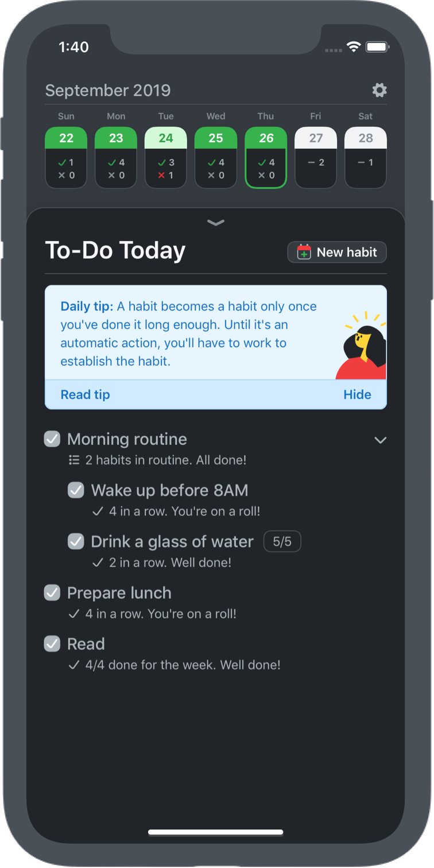Click the calendar-plus icon on New habit
The width and height of the screenshot is (434, 868).
pyautogui.click(x=304, y=252)
